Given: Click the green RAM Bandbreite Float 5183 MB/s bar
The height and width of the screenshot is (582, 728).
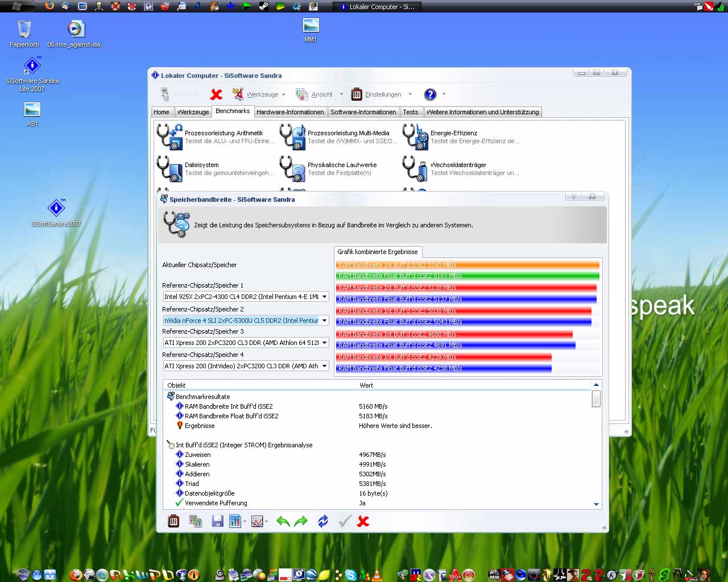Looking at the screenshot, I should (468, 276).
